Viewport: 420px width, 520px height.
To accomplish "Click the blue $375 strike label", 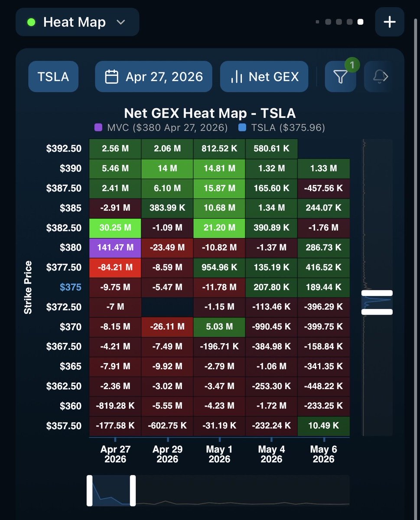I will 71,287.
